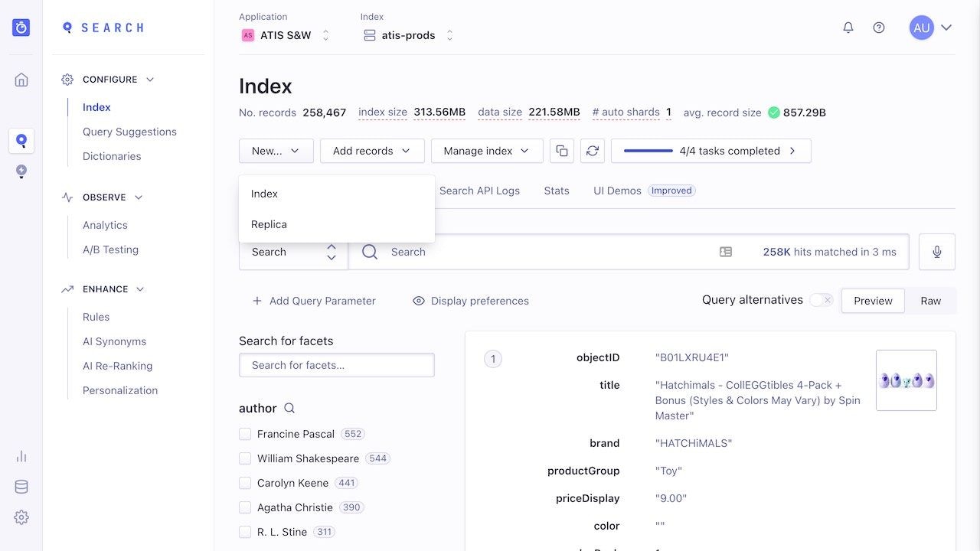Select the database icon in the left rail
This screenshot has width=980, height=551.
point(21,486)
